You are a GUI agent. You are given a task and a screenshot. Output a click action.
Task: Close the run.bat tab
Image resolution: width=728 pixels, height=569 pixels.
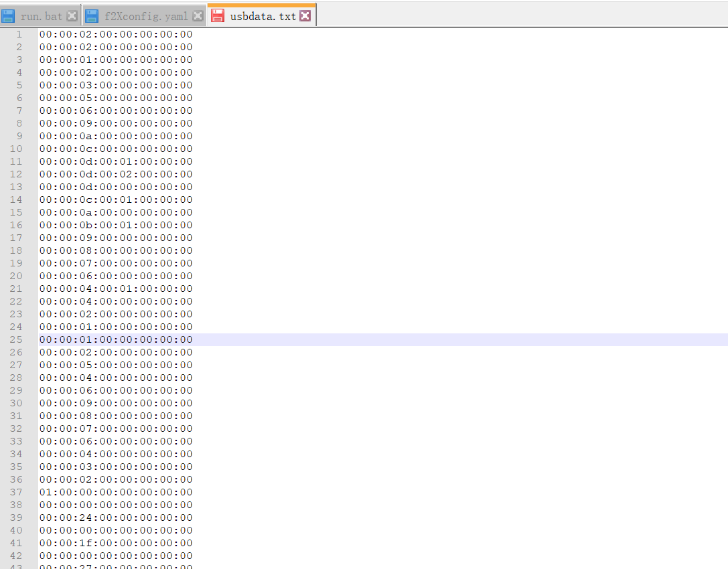pyautogui.click(x=72, y=16)
